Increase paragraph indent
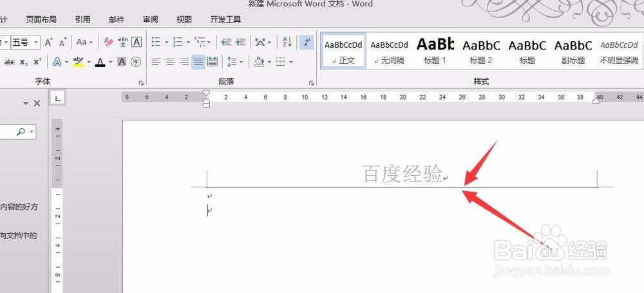The width and height of the screenshot is (644, 293). (x=240, y=42)
